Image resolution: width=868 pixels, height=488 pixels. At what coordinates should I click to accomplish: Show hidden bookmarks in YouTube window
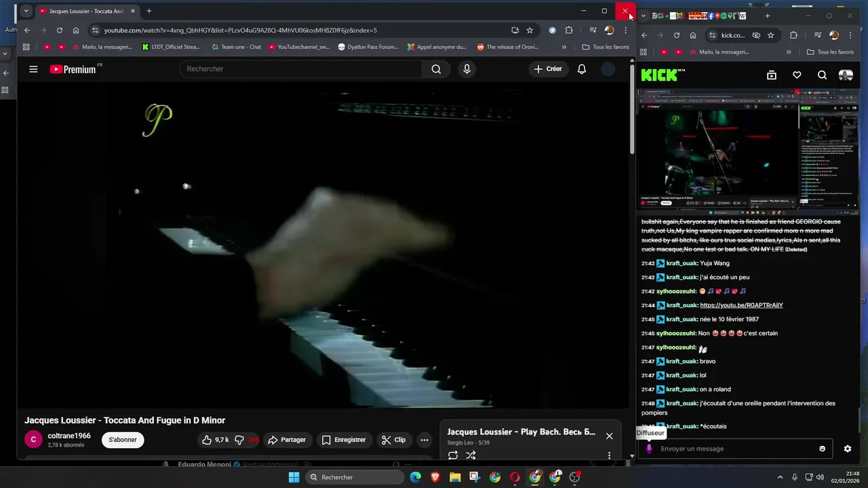564,47
